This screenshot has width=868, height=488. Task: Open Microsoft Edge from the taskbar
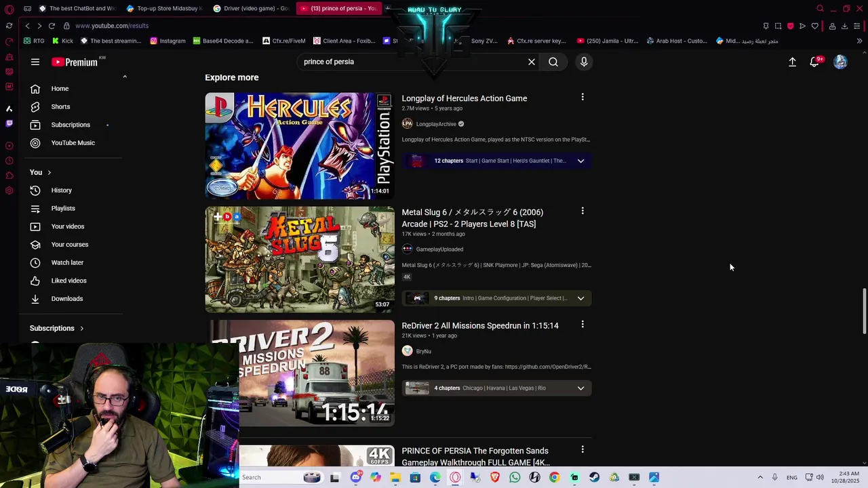click(435, 477)
